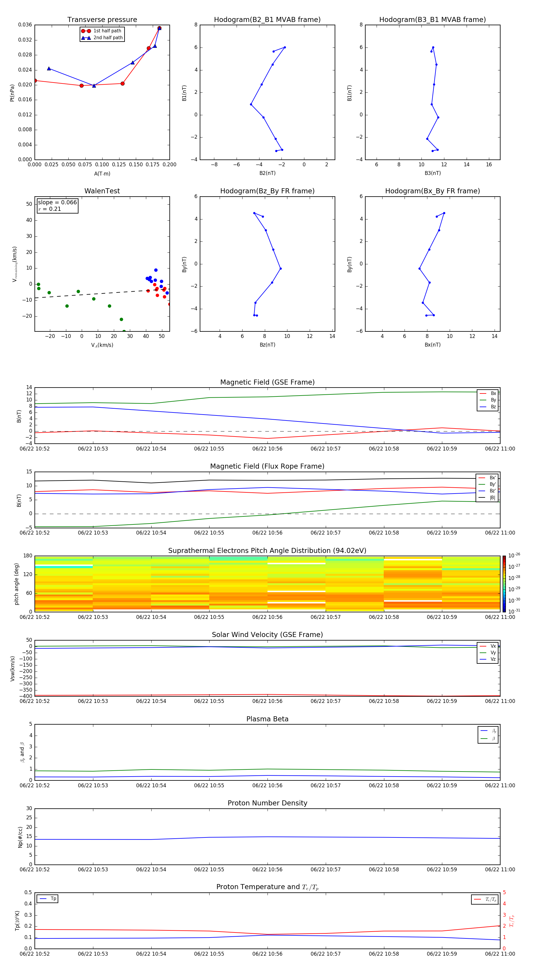
Task: Click 'pitch angle (deg)' y-axis label
Action: 16,584
